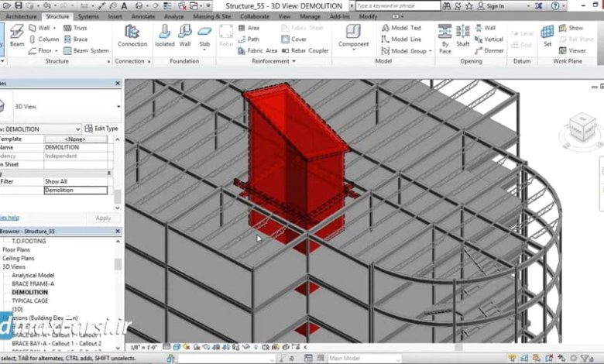Open the Component tool
Screen dimensions: 604x364
tap(353, 36)
